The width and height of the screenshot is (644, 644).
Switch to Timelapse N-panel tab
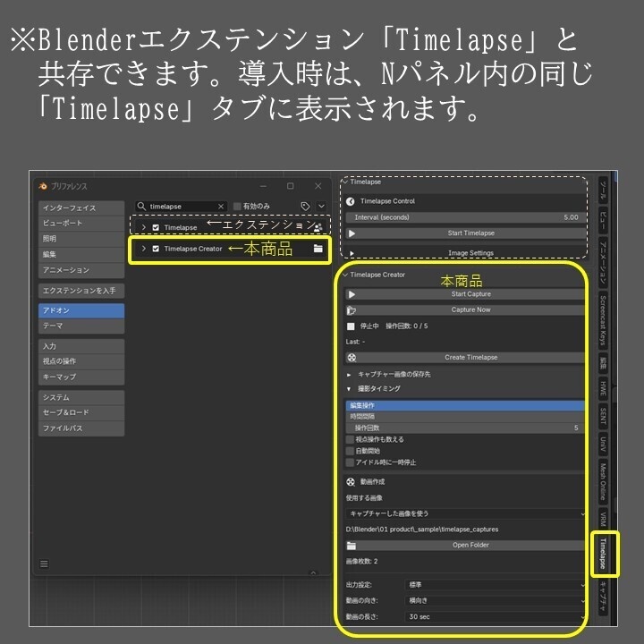pos(603,554)
